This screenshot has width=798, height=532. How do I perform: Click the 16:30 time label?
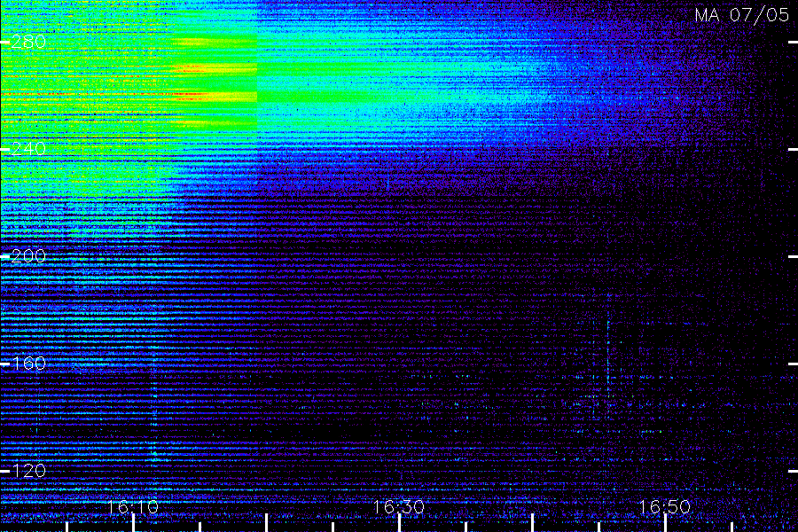point(399,507)
